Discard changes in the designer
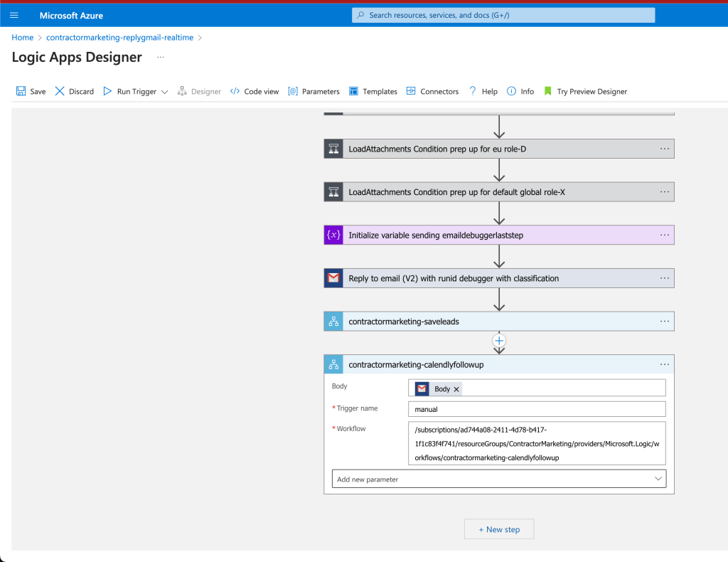 pyautogui.click(x=74, y=91)
